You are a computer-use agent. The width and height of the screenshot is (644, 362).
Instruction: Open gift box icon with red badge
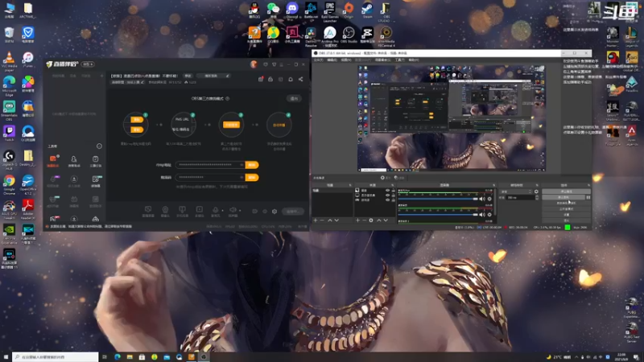(x=261, y=79)
